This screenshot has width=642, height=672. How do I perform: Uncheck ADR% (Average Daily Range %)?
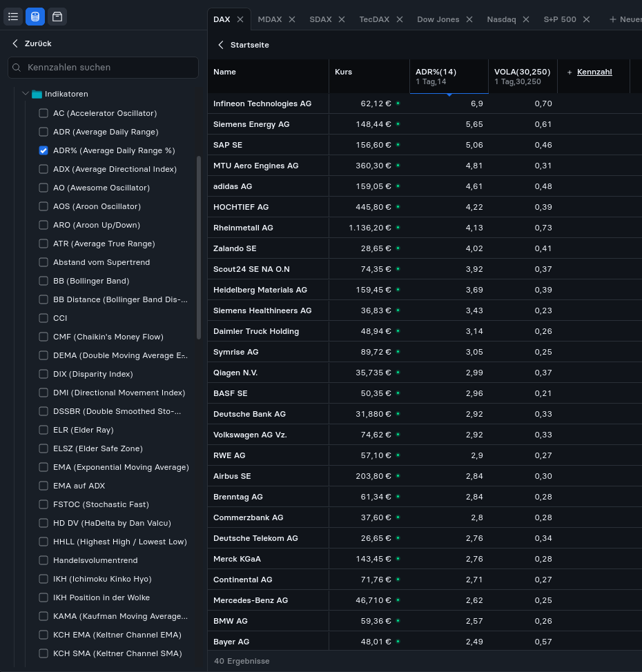click(x=43, y=150)
